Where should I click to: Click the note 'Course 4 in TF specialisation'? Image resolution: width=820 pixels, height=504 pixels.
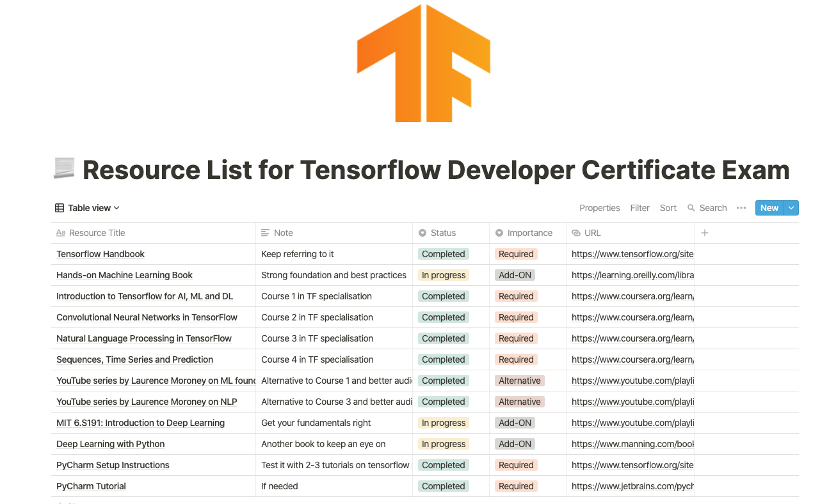[x=317, y=359]
